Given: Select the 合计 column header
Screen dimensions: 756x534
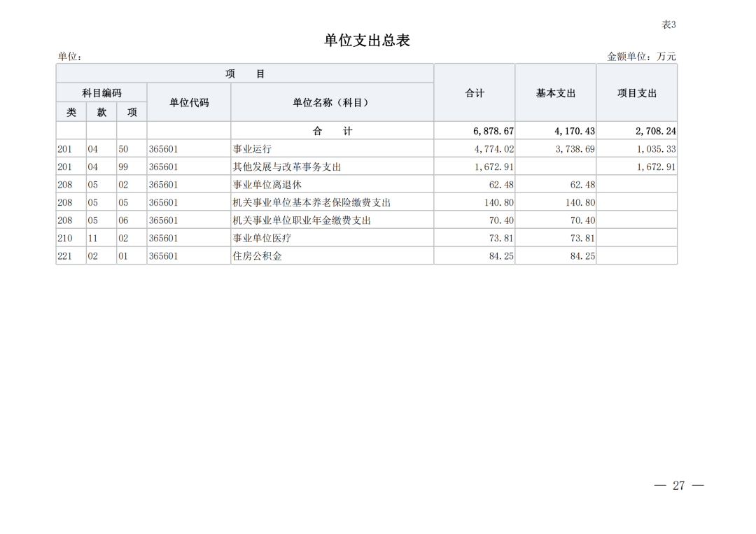Looking at the screenshot, I should pyautogui.click(x=475, y=93).
